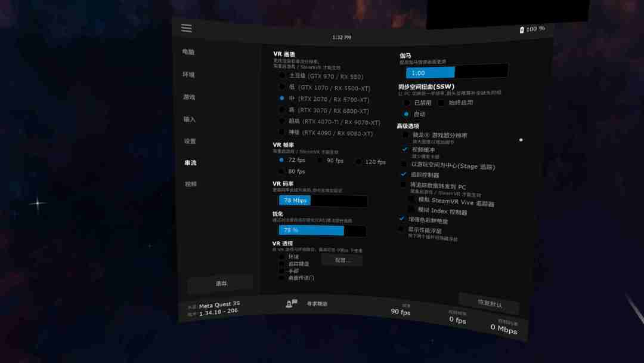
Task: Toggle the 骁龙 game super resolution checkbox
Action: [405, 135]
